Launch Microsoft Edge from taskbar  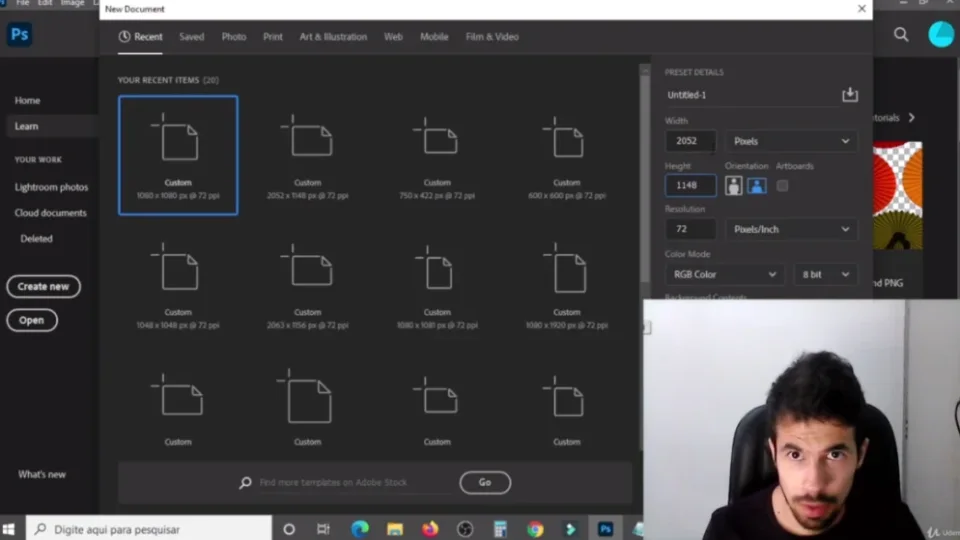[359, 529]
